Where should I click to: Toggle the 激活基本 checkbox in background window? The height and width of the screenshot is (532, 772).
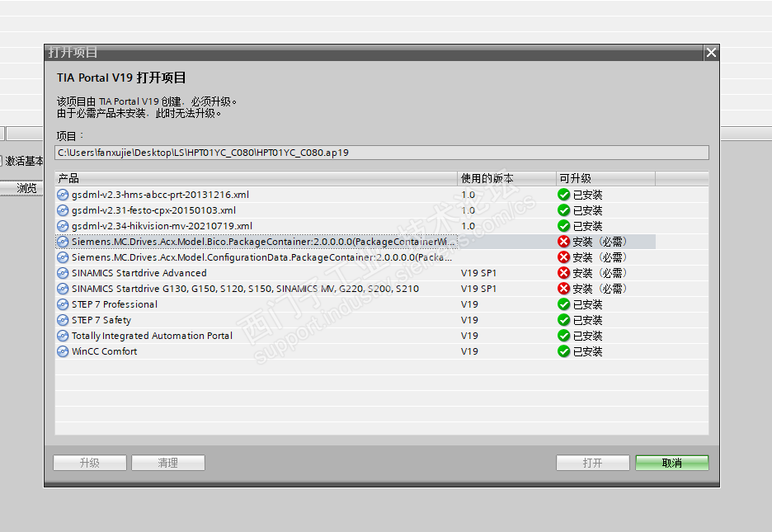1,161
